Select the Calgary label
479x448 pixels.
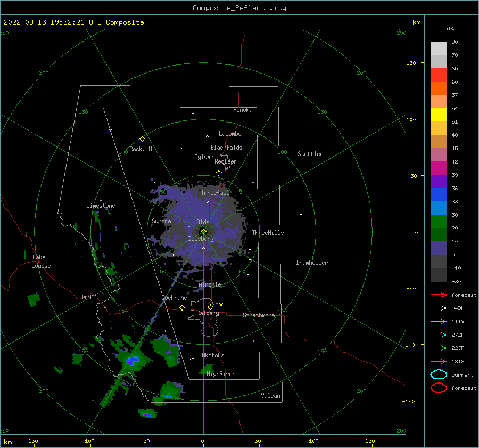[208, 313]
